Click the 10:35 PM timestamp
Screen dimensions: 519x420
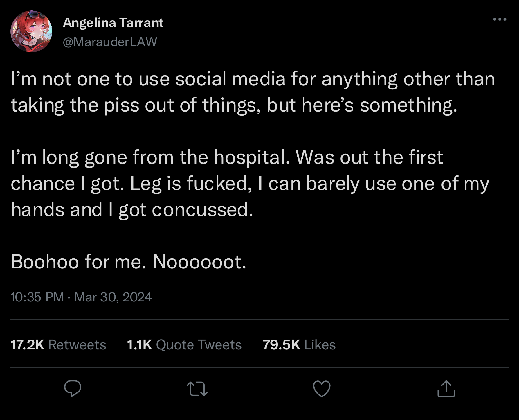pyautogui.click(x=37, y=297)
